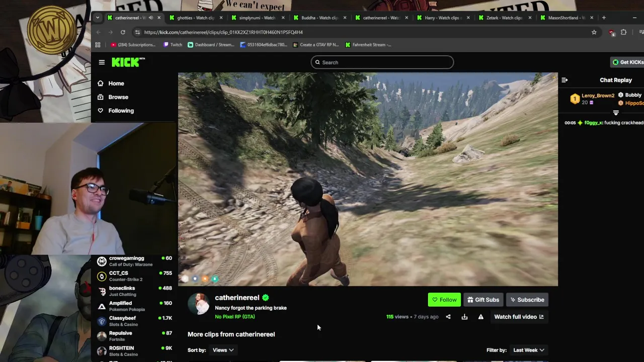Click the search magnifier icon
644x362 pixels.
317,62
